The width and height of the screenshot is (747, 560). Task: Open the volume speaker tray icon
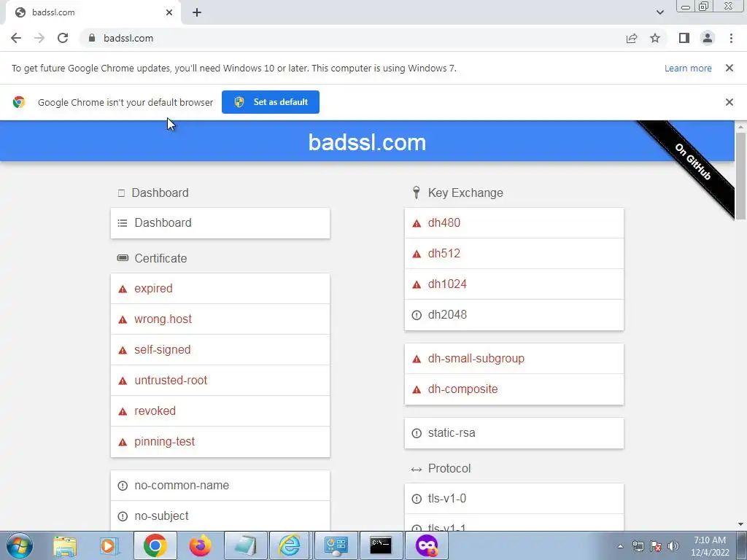click(673, 546)
